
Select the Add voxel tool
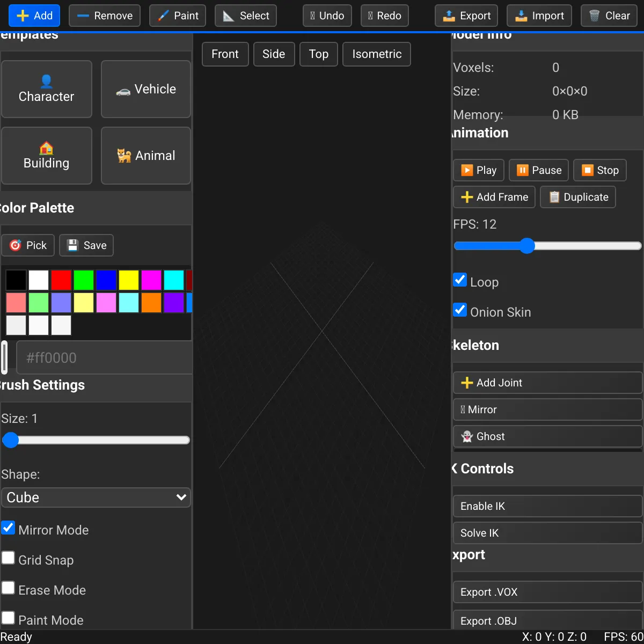(x=34, y=16)
